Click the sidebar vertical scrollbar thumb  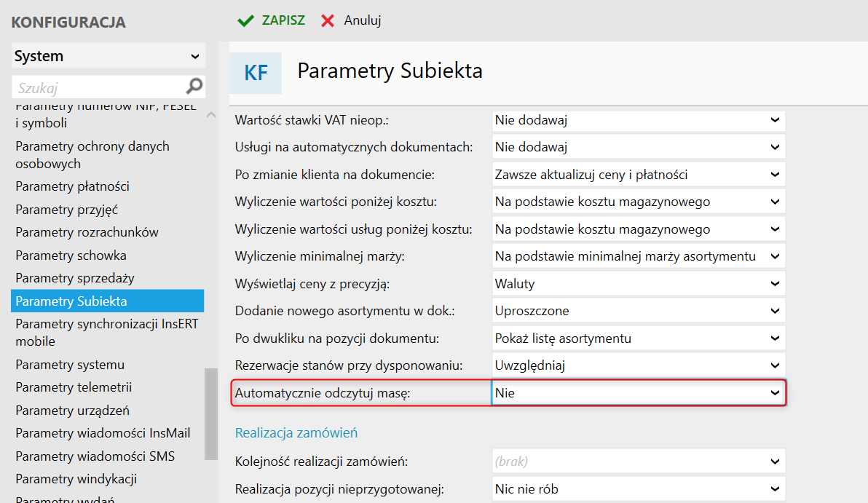tap(211, 413)
